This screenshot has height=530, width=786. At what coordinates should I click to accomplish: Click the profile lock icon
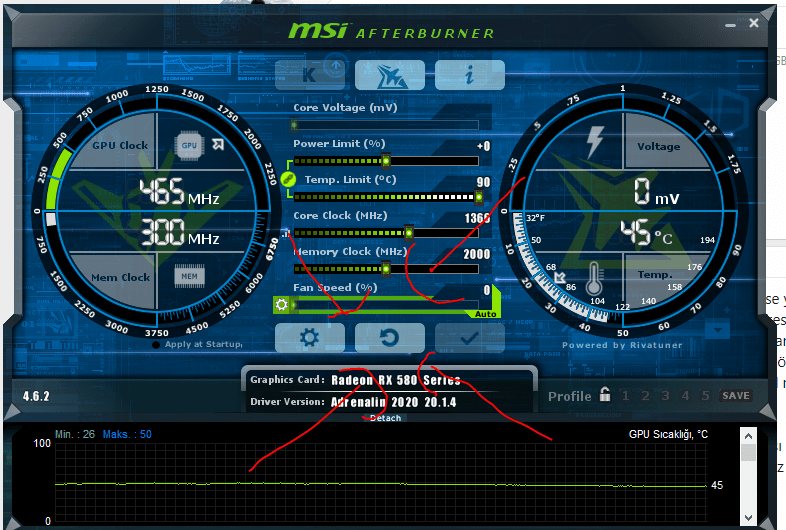(605, 394)
